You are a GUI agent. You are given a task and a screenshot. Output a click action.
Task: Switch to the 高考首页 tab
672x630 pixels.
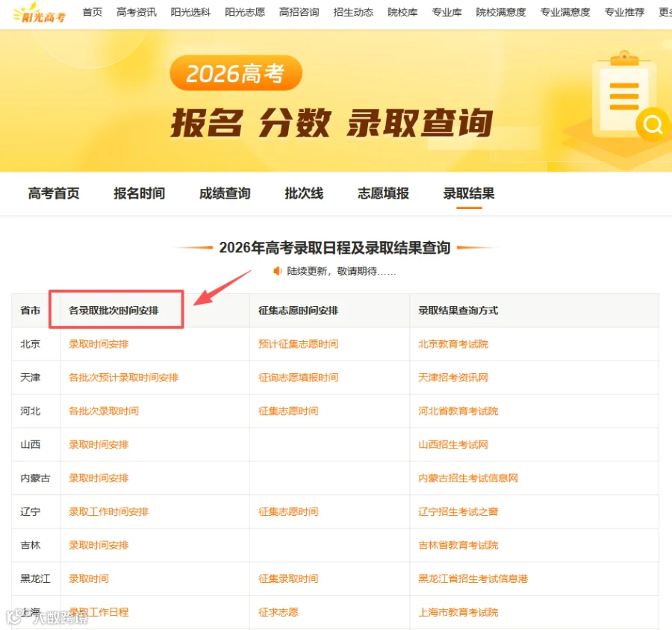[54, 193]
